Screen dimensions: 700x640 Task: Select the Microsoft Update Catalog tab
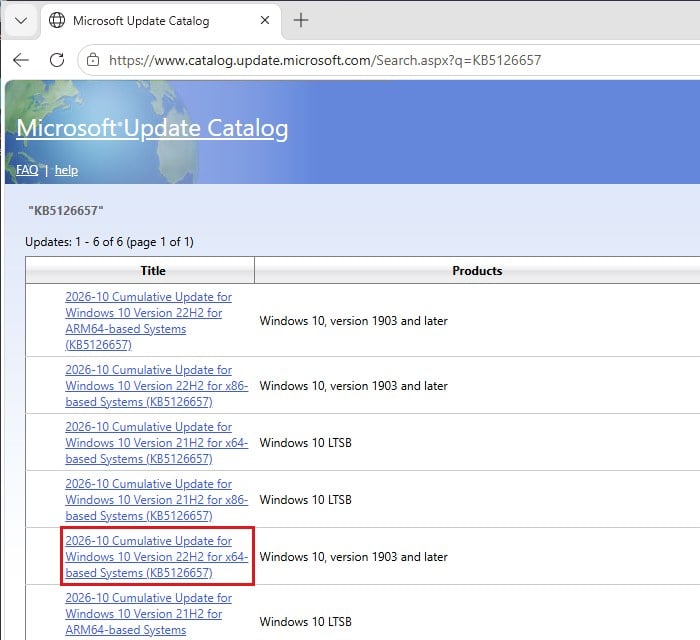(161, 21)
